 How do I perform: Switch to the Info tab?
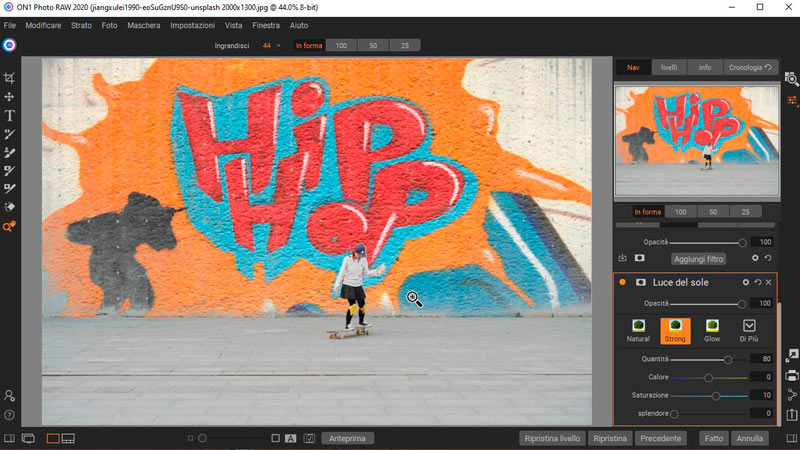click(x=705, y=67)
